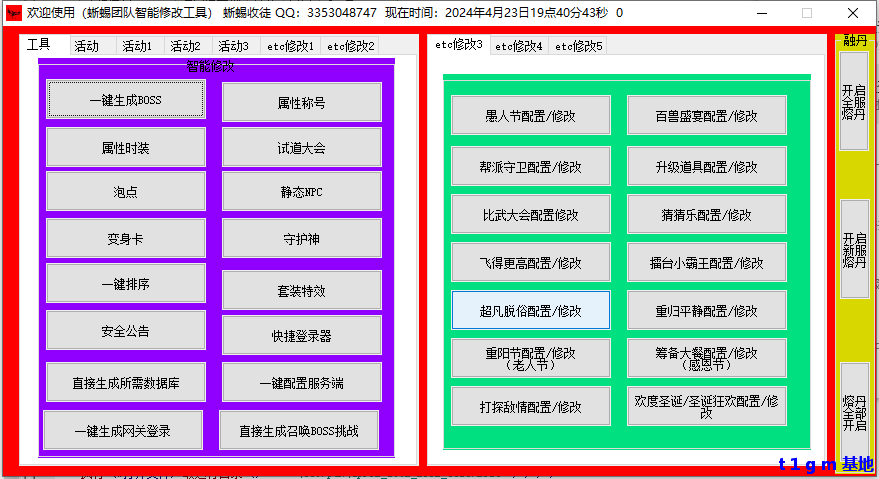Screen dimensions: 879x479
Task: Choose the 静态NPC button
Action: coord(301,191)
